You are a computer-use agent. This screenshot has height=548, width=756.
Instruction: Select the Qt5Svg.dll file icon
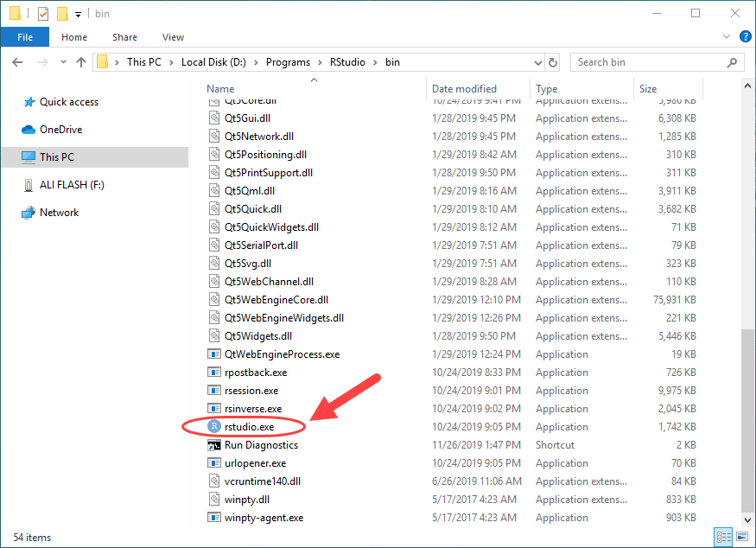[x=214, y=263]
